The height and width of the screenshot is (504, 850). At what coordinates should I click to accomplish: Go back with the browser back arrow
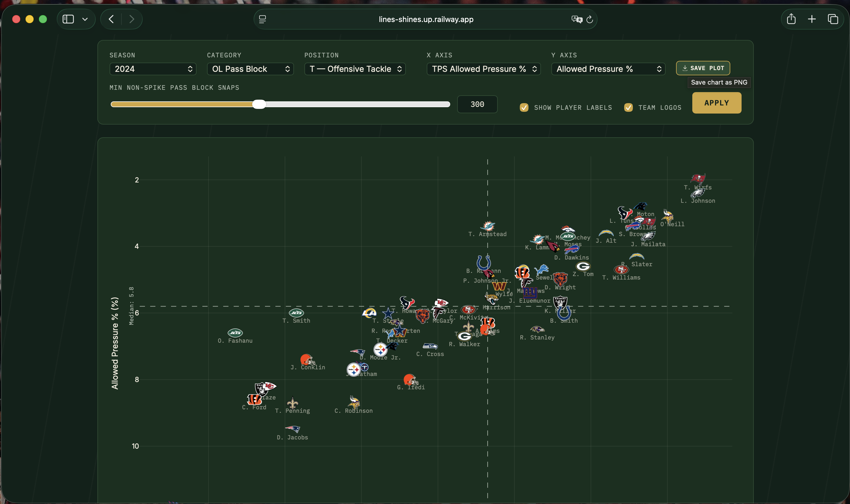pyautogui.click(x=111, y=19)
